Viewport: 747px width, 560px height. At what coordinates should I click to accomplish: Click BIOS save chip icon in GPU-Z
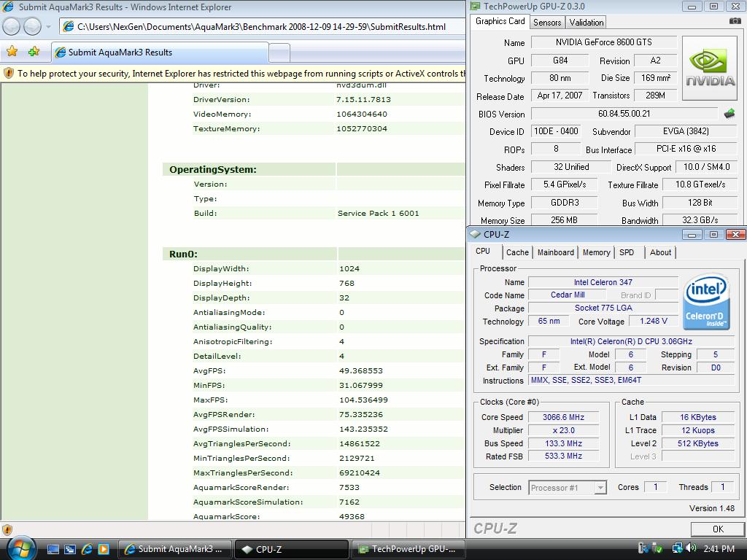pyautogui.click(x=729, y=113)
